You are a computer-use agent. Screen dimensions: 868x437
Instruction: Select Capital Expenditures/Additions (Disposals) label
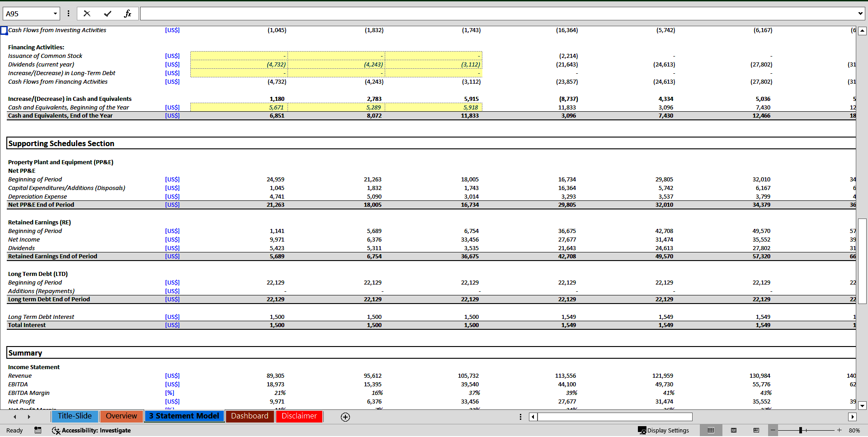(x=66, y=188)
